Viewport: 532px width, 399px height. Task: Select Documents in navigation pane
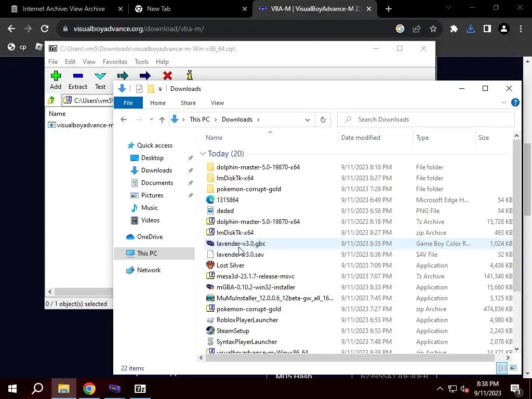click(157, 183)
